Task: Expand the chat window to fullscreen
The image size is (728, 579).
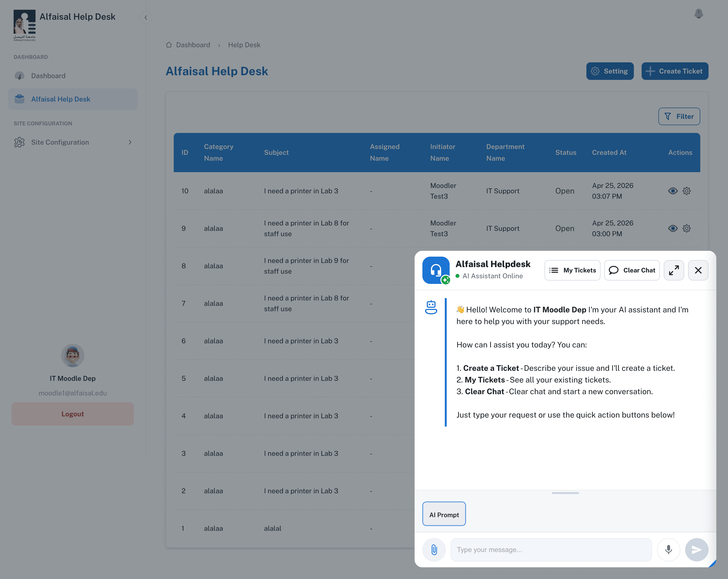Action: [x=674, y=270]
